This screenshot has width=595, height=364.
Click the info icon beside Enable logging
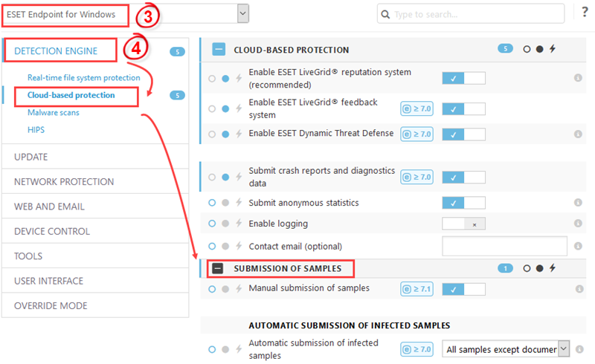(x=578, y=224)
